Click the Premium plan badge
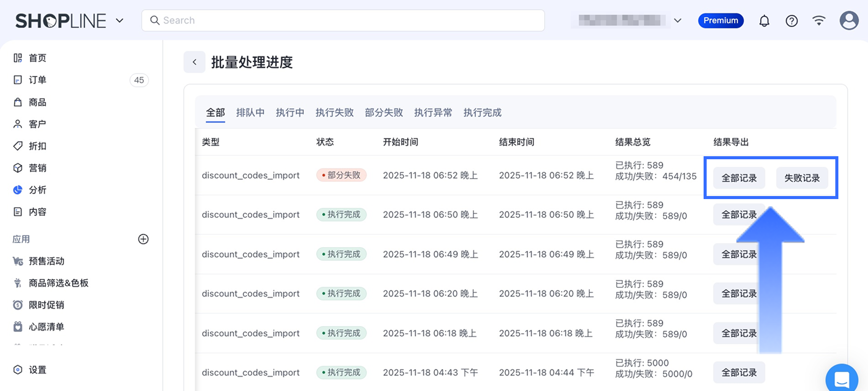Viewport: 868px width, 391px height. (x=720, y=21)
